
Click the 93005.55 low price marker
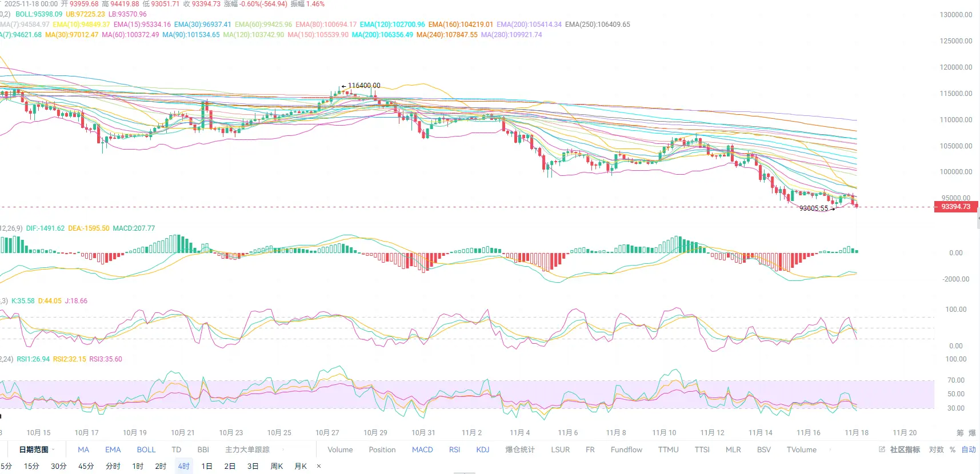[x=814, y=208]
